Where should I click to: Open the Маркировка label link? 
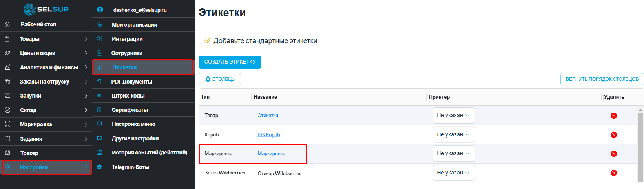pyautogui.click(x=271, y=154)
